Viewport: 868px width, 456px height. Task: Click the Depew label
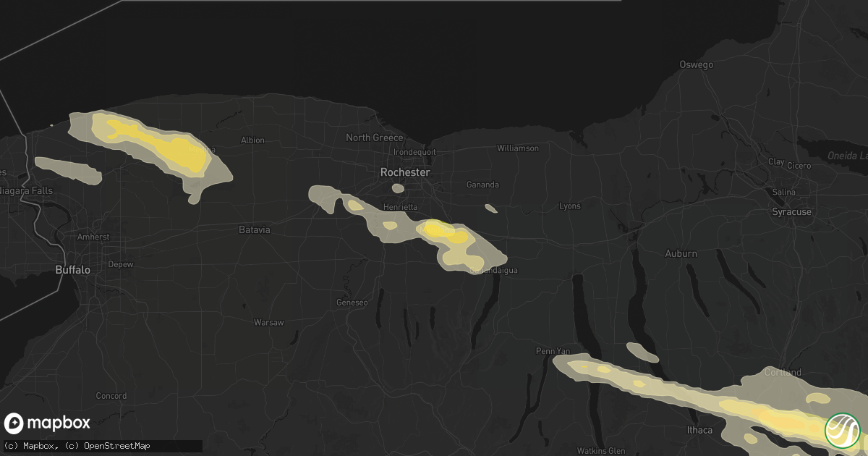[x=121, y=264]
